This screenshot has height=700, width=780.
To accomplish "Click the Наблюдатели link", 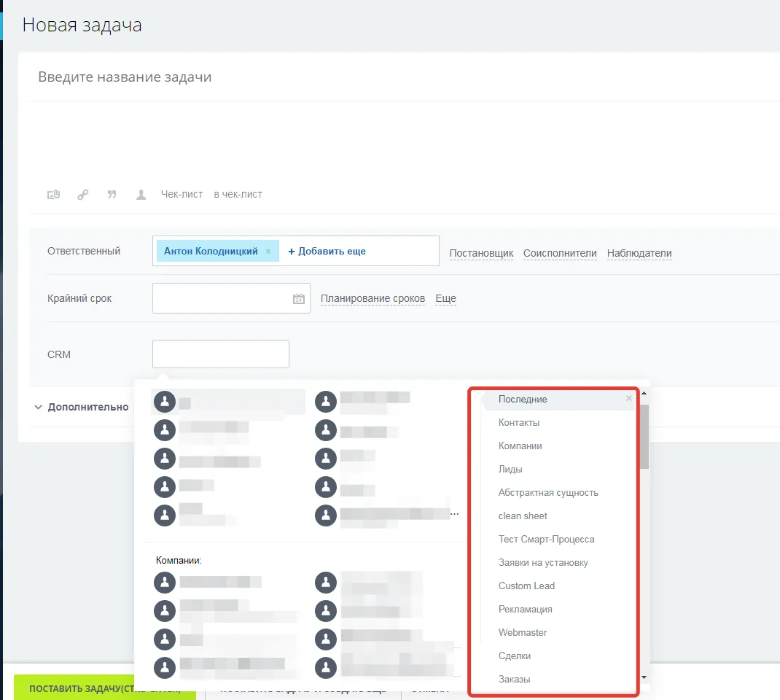I will (639, 254).
